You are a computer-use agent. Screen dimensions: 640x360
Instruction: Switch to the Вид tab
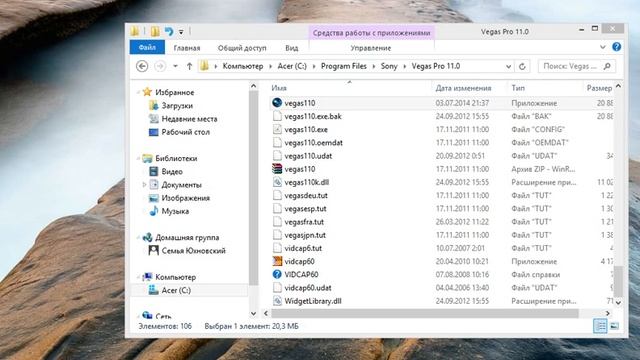coord(291,48)
